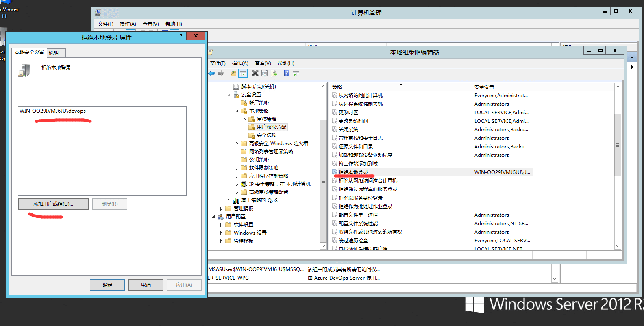The image size is (644, 326).
Task: Click the ? help button in dialog title bar
Action: (181, 36)
